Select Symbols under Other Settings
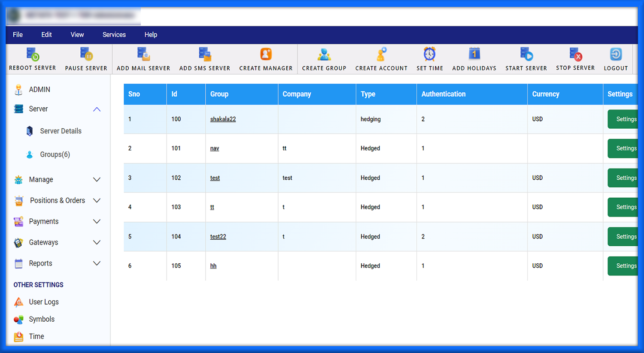Viewport: 644px width, 353px height. (x=42, y=319)
